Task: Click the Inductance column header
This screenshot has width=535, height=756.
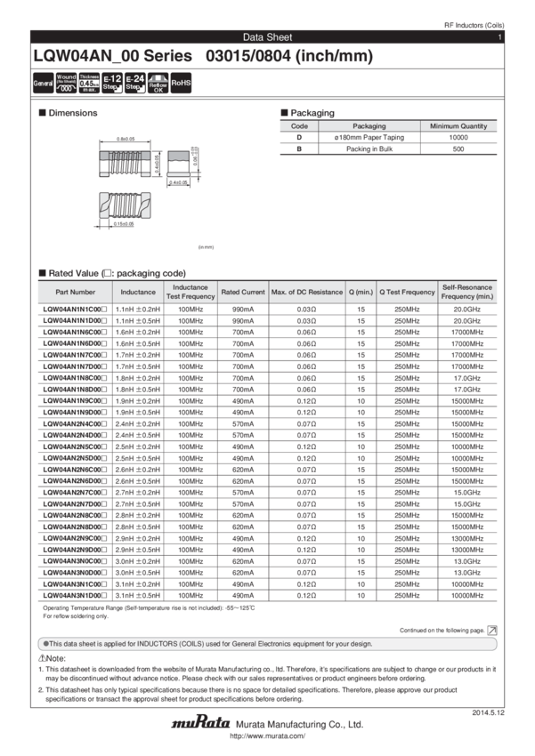Action: [x=138, y=293]
